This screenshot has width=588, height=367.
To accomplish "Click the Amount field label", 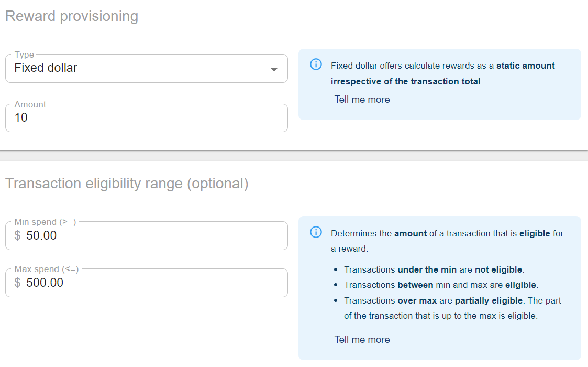I will [x=30, y=104].
